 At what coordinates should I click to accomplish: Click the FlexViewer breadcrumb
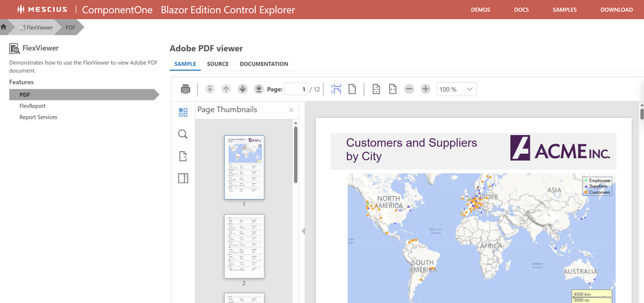(x=36, y=28)
